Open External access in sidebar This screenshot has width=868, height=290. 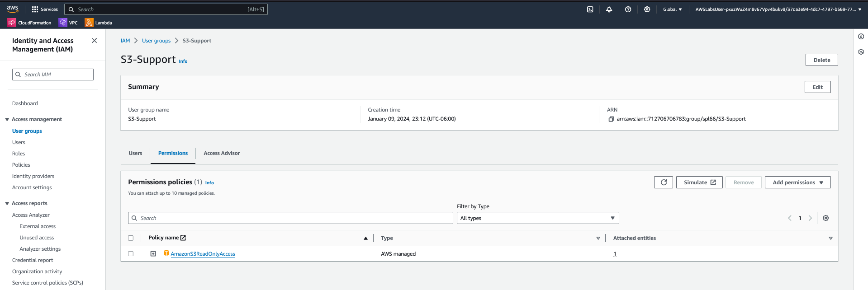[38, 226]
